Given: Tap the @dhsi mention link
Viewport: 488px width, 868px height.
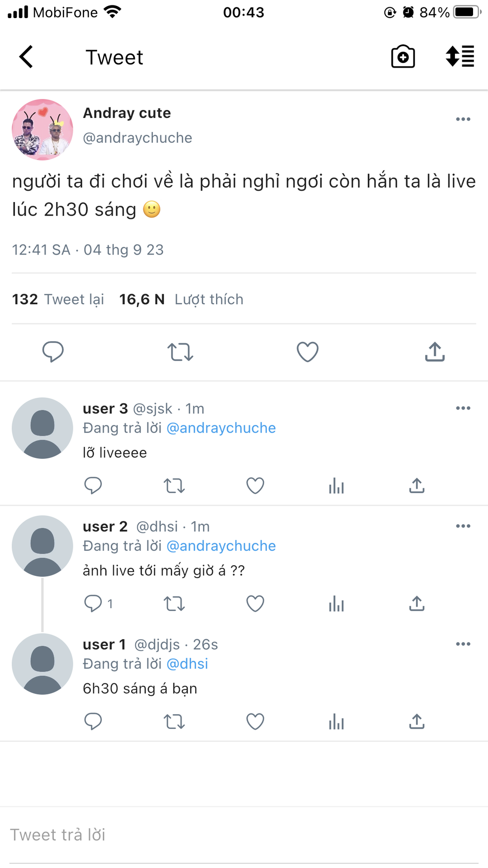Looking at the screenshot, I should (x=187, y=664).
